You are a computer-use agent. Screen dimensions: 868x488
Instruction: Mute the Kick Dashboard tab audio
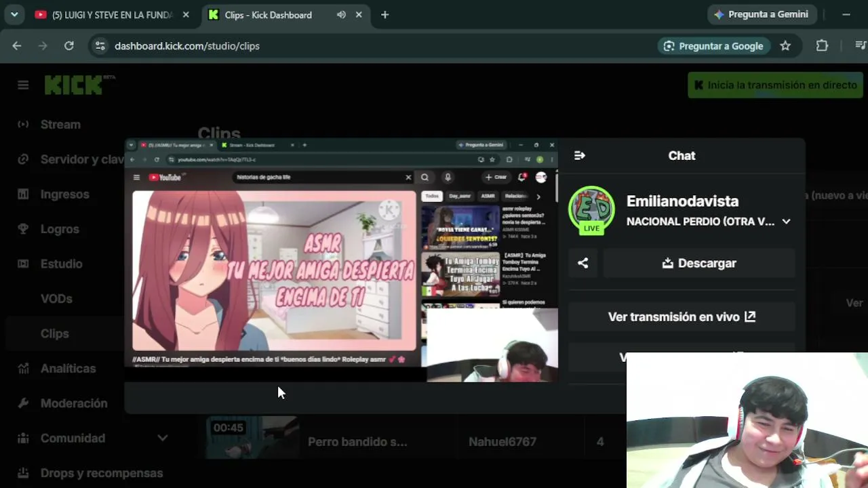pyautogui.click(x=341, y=15)
